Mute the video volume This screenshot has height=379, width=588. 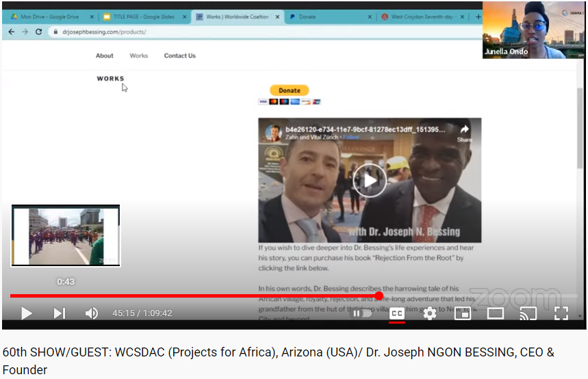click(92, 313)
